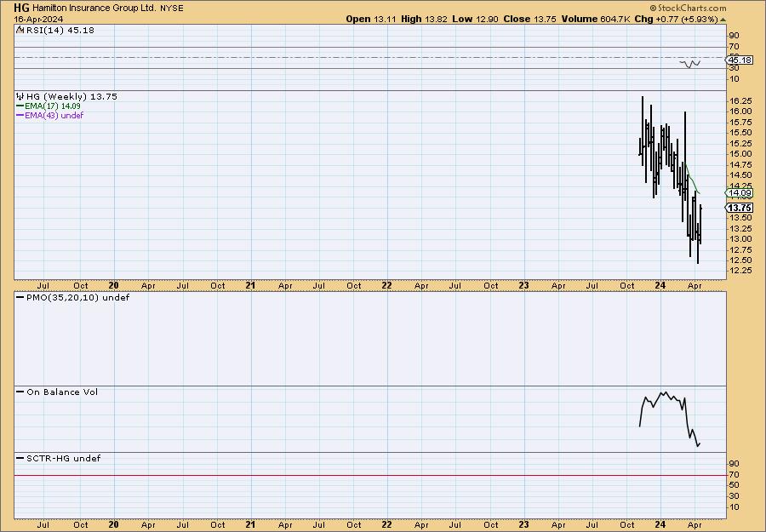Screen dimensions: 766x532
Task: Click the High 13.82 value
Action: [423, 19]
